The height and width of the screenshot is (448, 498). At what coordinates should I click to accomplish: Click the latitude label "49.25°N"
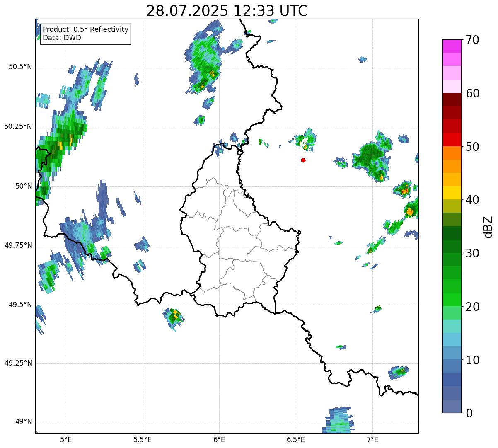tap(18, 363)
